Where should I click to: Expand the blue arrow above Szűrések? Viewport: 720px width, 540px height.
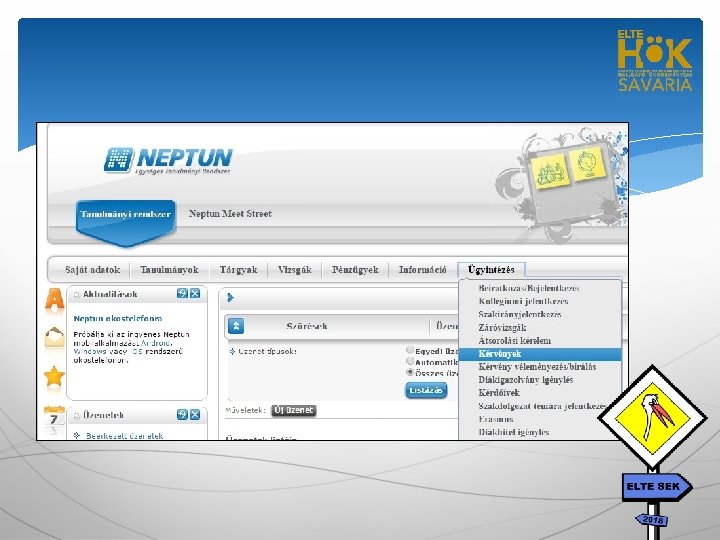(x=231, y=298)
